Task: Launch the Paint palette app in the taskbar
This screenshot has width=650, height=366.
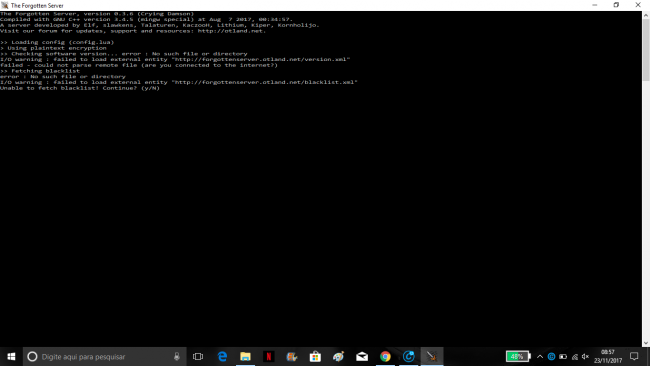Action: [339, 356]
